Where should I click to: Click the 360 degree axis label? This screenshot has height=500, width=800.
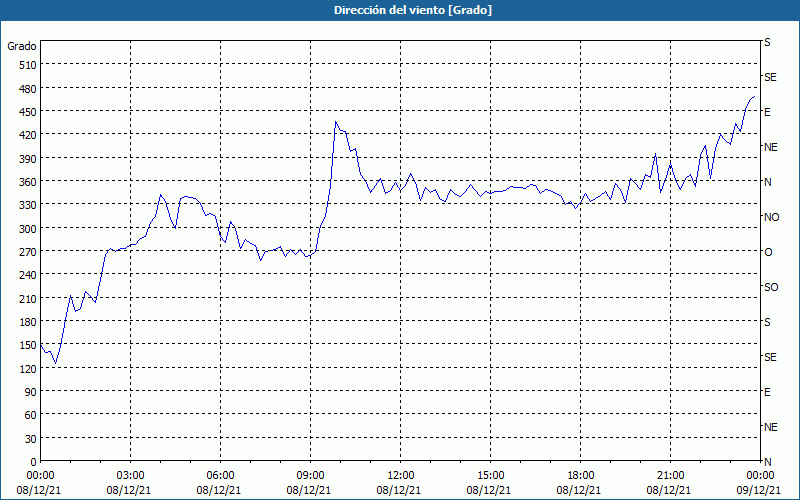(29, 182)
